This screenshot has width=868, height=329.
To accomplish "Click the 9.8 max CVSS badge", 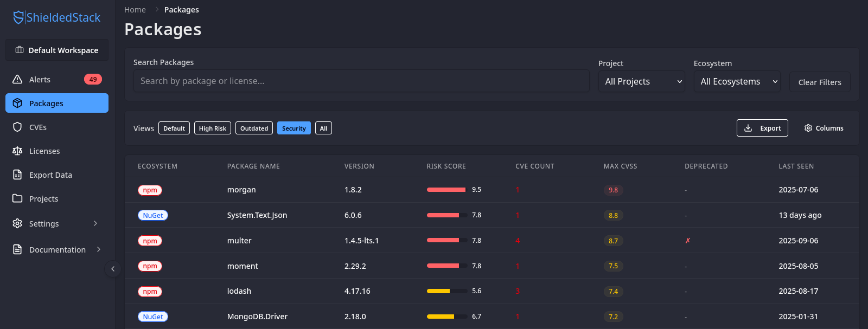I will 613,190.
